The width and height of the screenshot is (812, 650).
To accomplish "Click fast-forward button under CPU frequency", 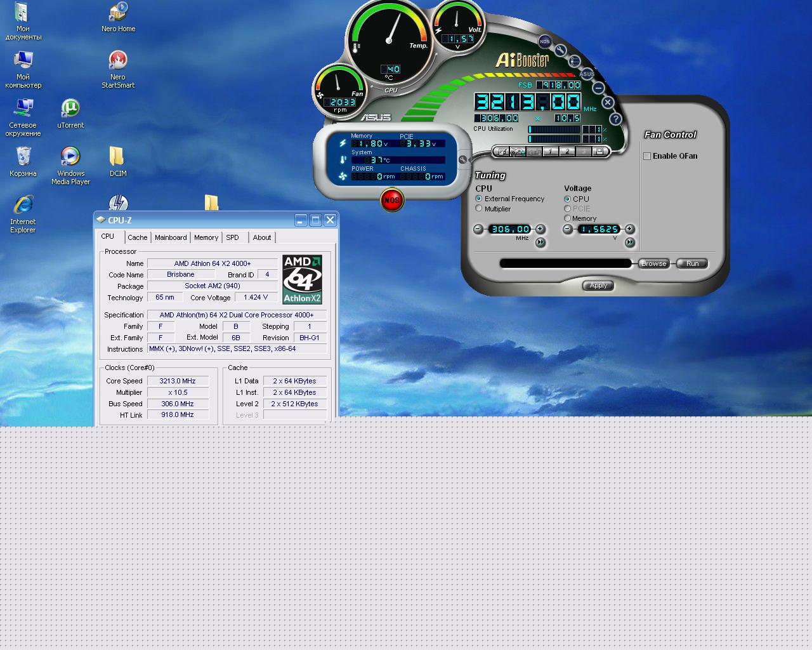I will 540,242.
